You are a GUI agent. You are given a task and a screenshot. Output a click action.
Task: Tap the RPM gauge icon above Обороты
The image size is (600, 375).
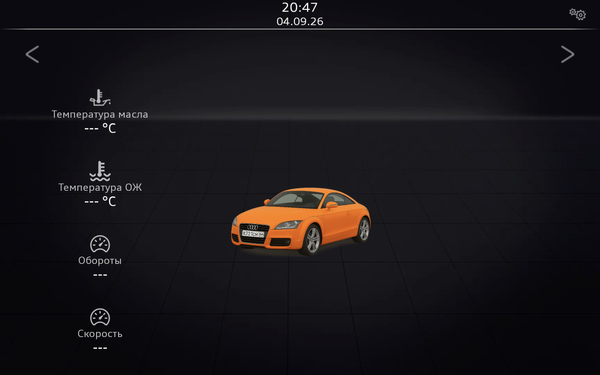click(100, 244)
